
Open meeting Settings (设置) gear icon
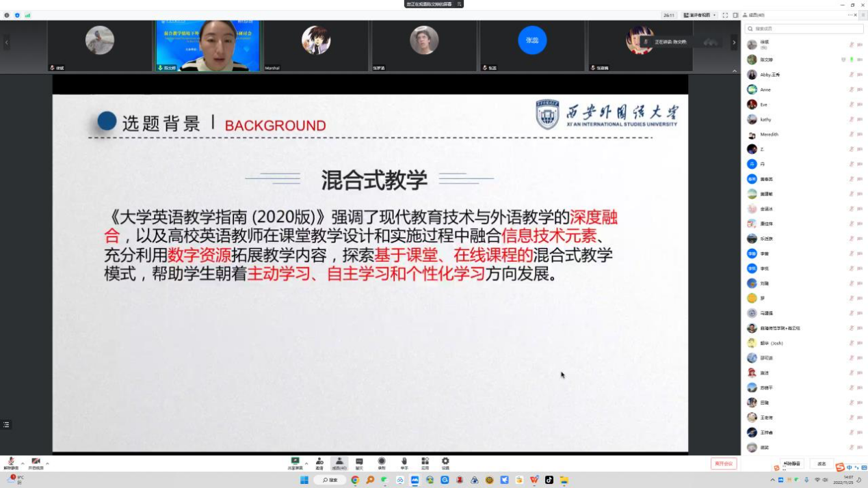click(x=445, y=462)
